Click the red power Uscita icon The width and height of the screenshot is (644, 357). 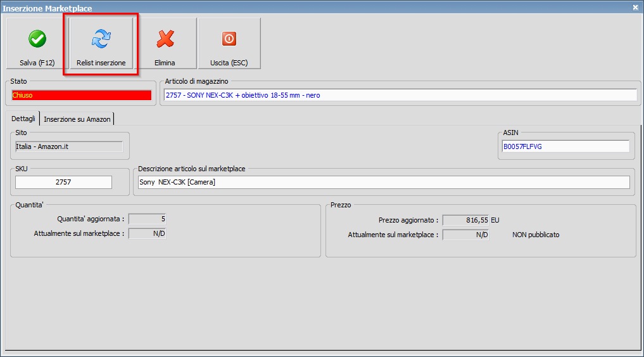coord(229,39)
